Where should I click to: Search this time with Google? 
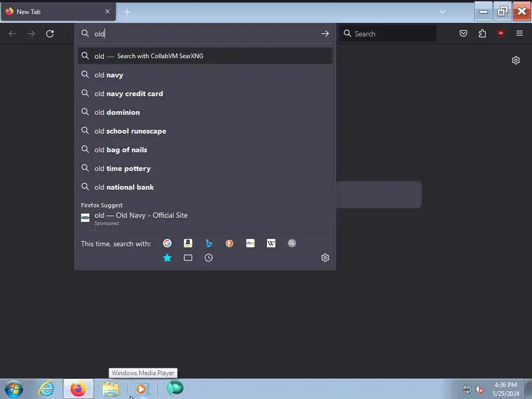coord(167,243)
